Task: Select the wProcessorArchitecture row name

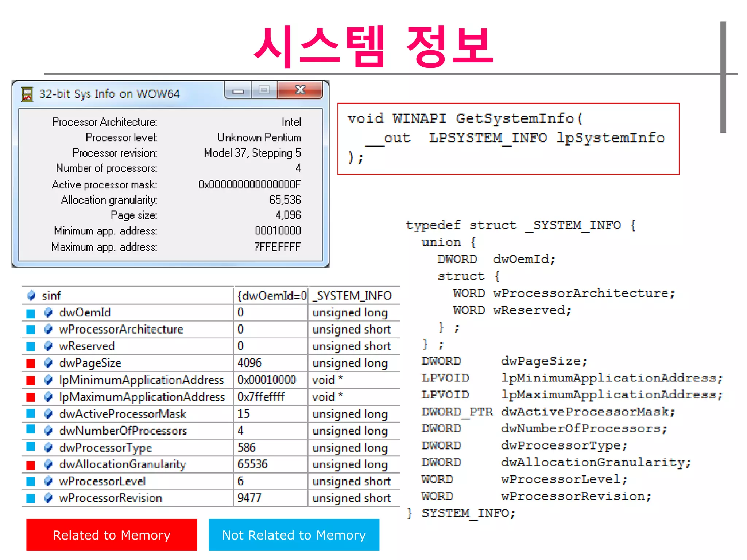Action: (121, 329)
